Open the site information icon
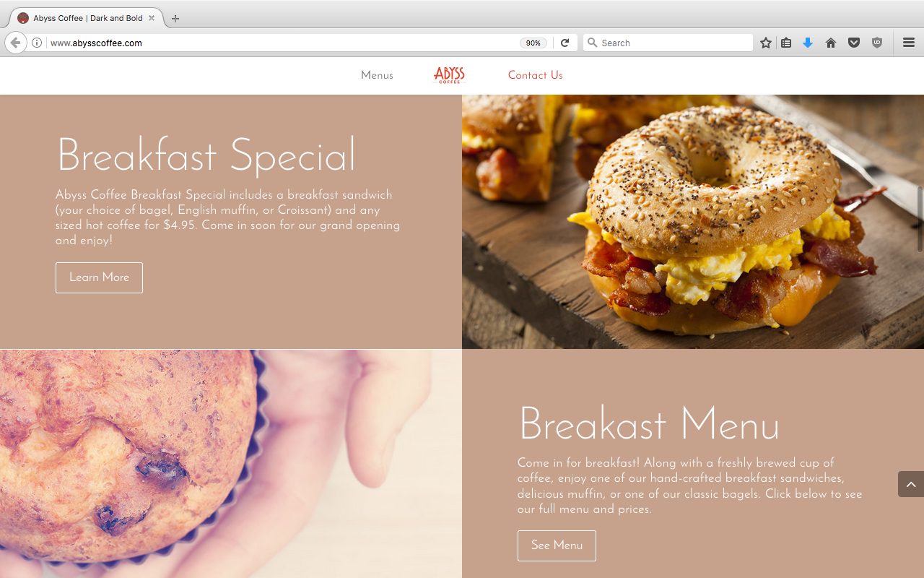924x578 pixels. tap(37, 43)
